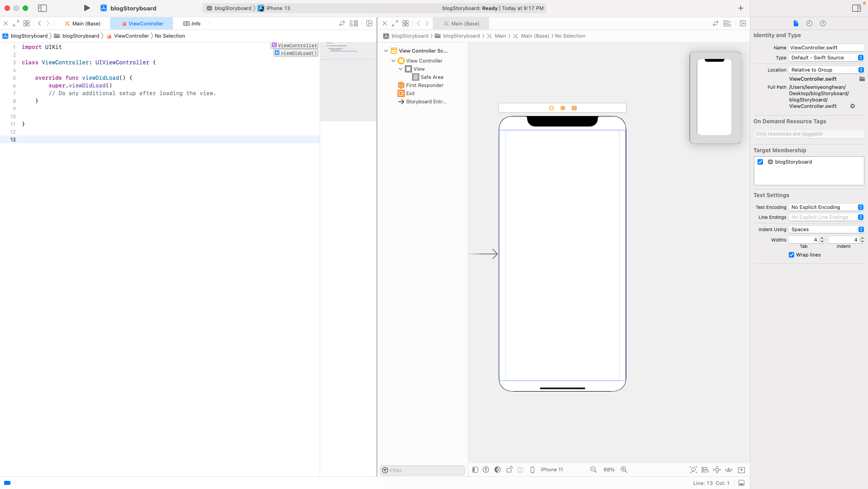Open the Library with the plus button

click(741, 8)
